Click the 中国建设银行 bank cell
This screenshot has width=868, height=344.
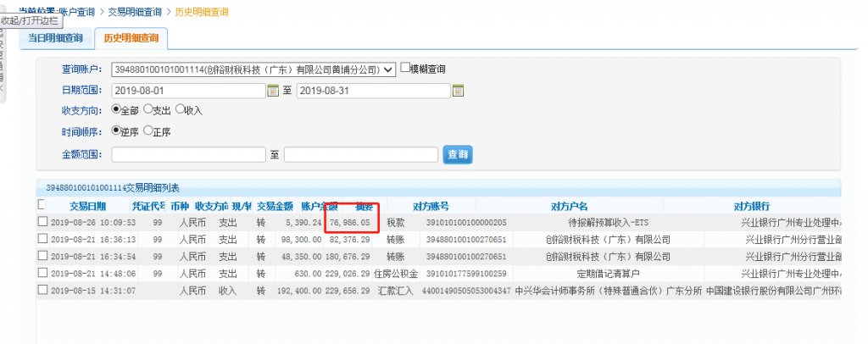(x=773, y=291)
